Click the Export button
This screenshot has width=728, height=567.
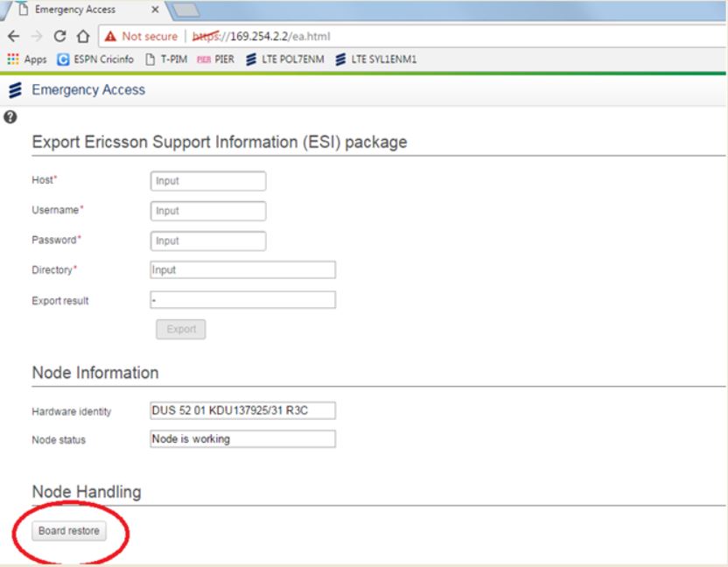pos(181,330)
